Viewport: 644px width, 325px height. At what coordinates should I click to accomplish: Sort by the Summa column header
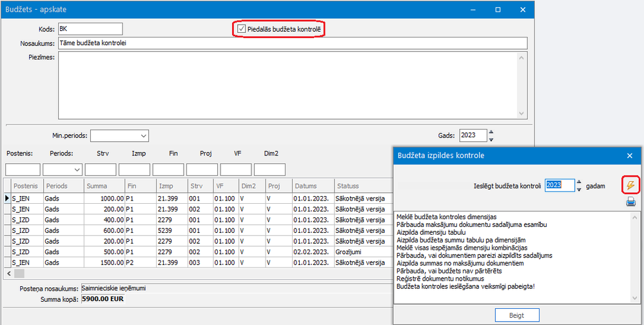coord(104,186)
